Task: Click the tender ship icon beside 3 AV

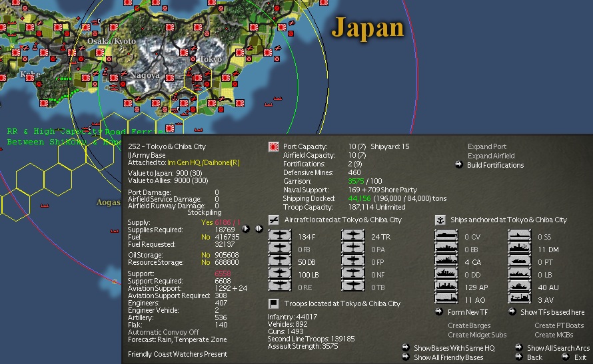Action: point(519,299)
